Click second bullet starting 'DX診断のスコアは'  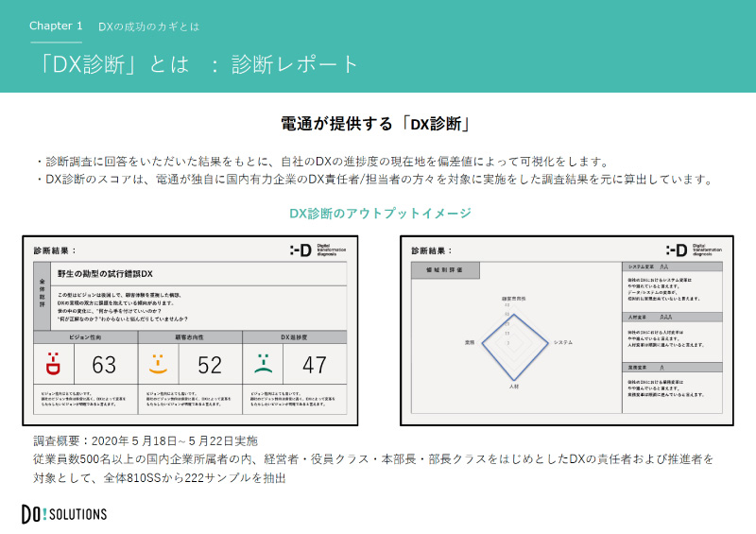(374, 180)
